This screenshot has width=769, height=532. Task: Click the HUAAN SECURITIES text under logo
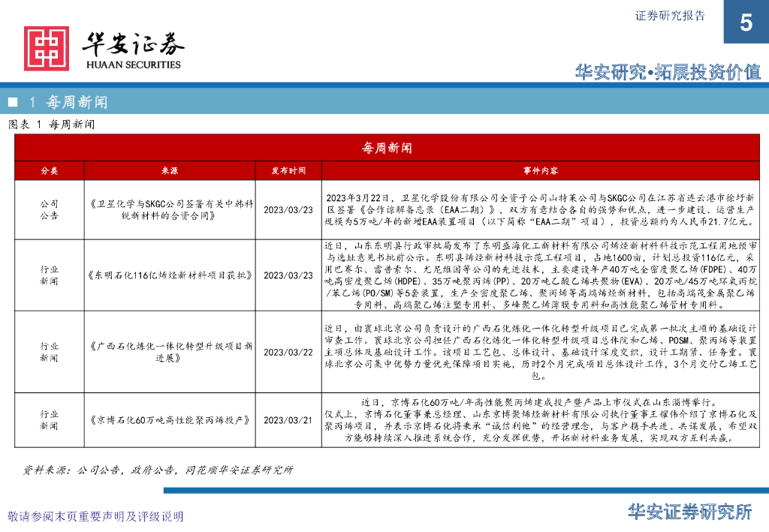[134, 65]
